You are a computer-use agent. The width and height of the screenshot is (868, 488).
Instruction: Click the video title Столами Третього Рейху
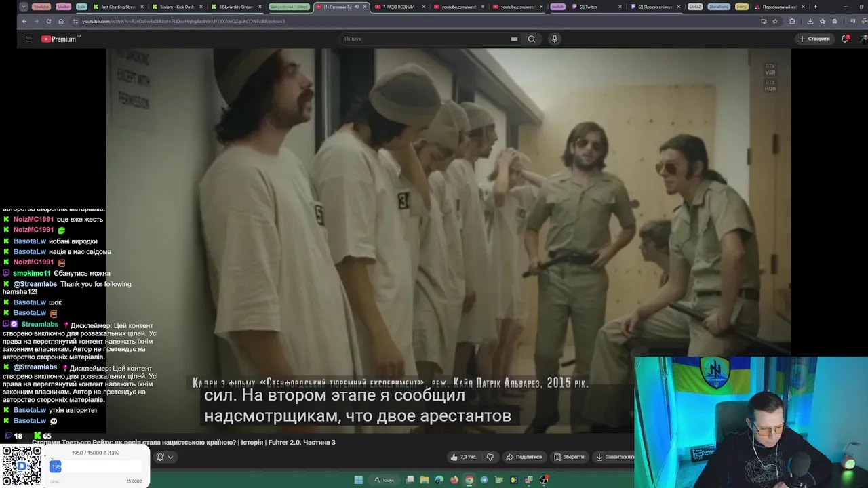(184, 442)
